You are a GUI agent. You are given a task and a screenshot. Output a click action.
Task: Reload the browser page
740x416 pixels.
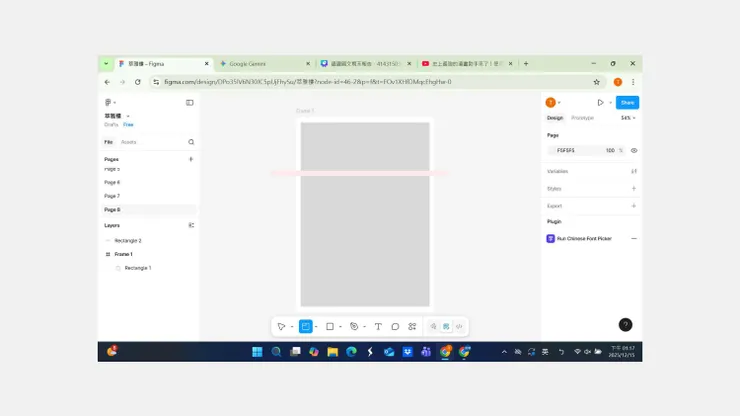(x=138, y=82)
